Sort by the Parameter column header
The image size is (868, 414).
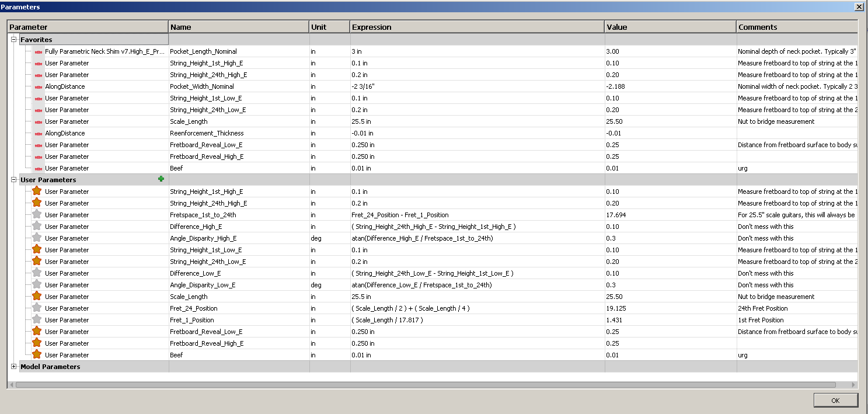88,27
